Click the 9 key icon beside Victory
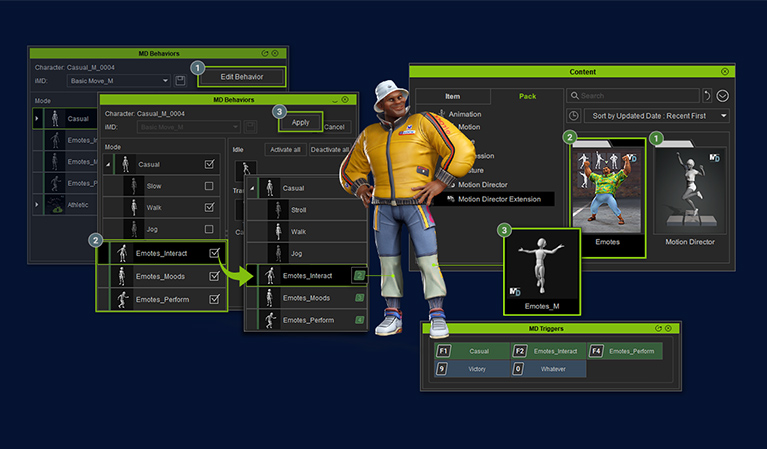 [442, 369]
